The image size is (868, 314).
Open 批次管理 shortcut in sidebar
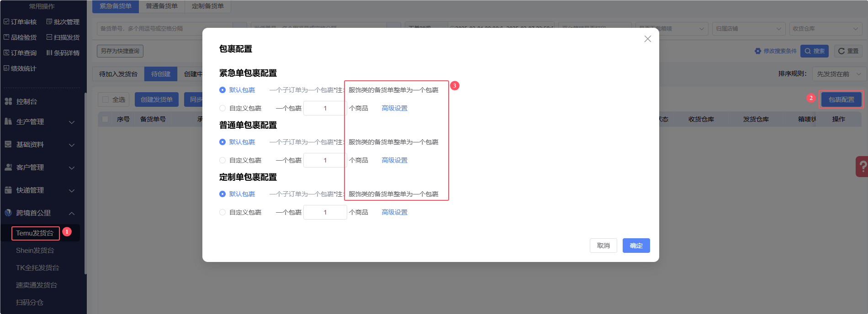(x=63, y=22)
